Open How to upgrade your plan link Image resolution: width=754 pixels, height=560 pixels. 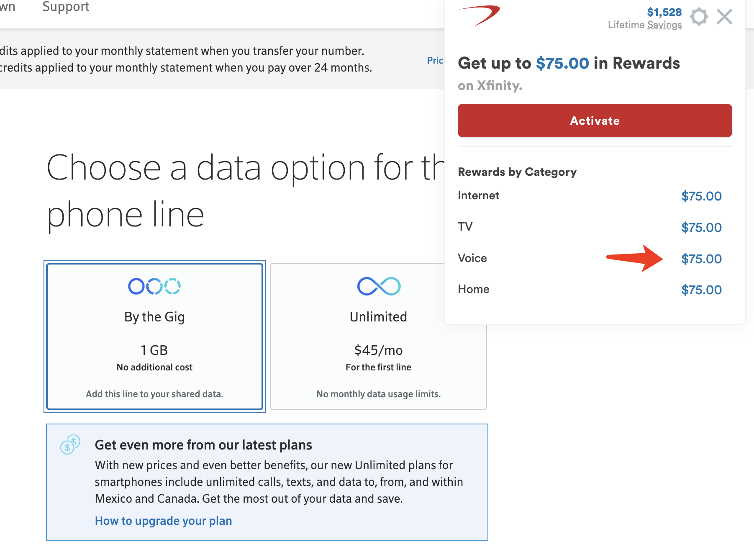[x=163, y=521]
